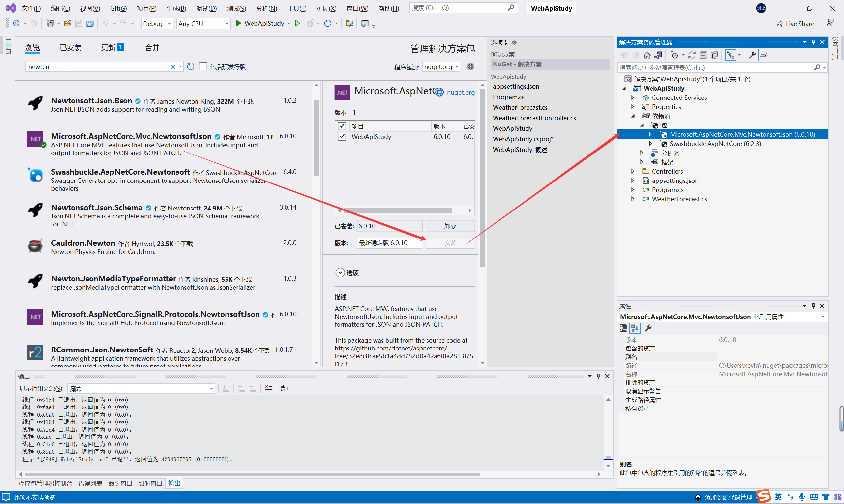Open the package source nuget.org dropdown
The height and width of the screenshot is (504, 844).
tap(441, 67)
